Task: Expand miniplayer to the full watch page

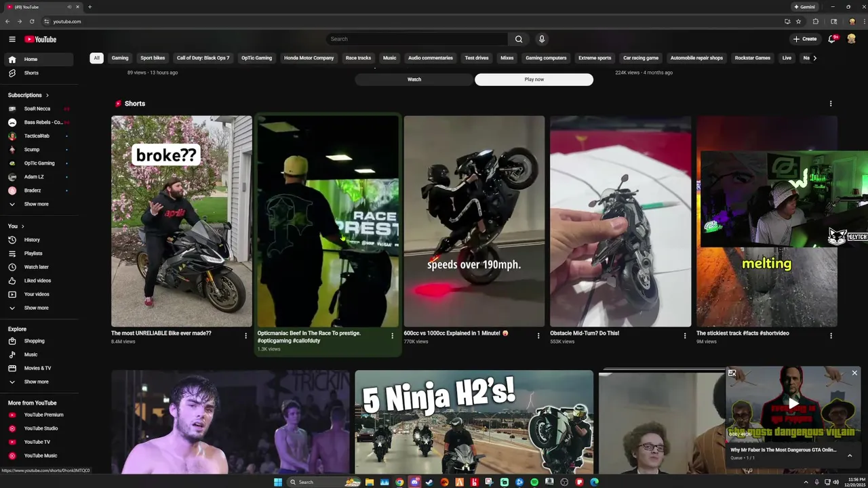Action: click(732, 373)
